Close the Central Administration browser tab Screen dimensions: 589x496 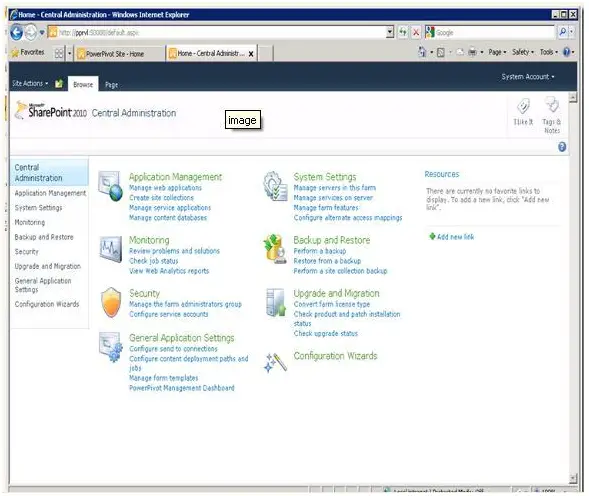pos(251,54)
